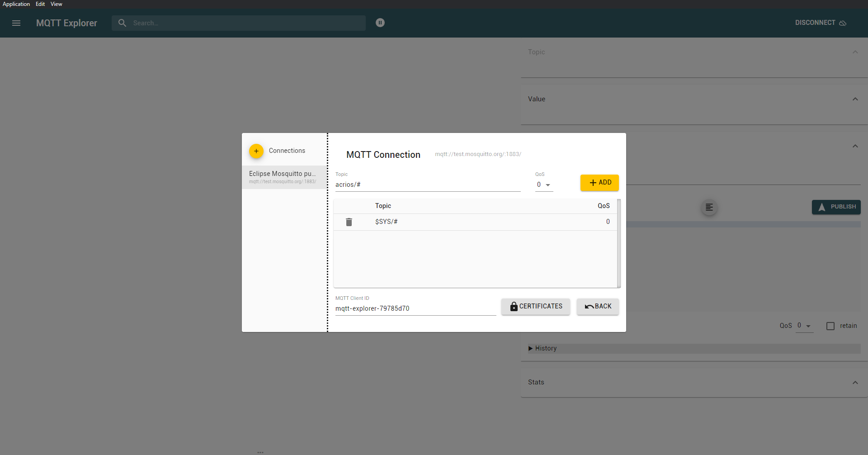Click the paper plane Publish icon
868x455 pixels.
point(822,207)
